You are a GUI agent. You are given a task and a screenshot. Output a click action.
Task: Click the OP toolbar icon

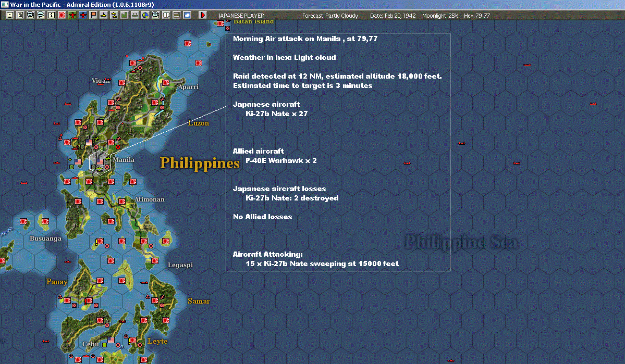pos(166,15)
